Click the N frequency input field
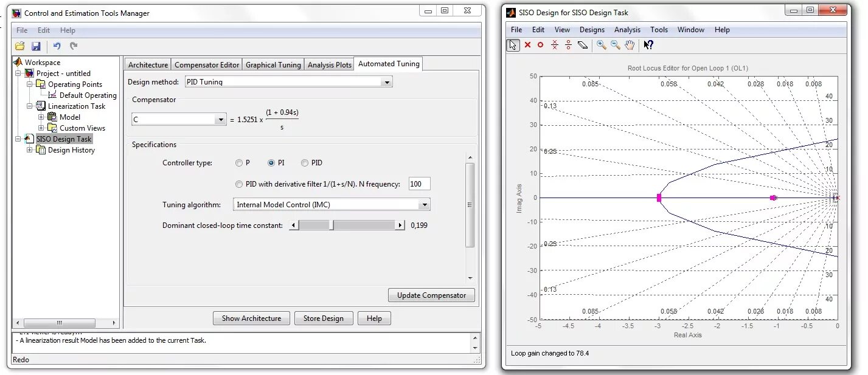This screenshot has height=375, width=868. pos(419,184)
